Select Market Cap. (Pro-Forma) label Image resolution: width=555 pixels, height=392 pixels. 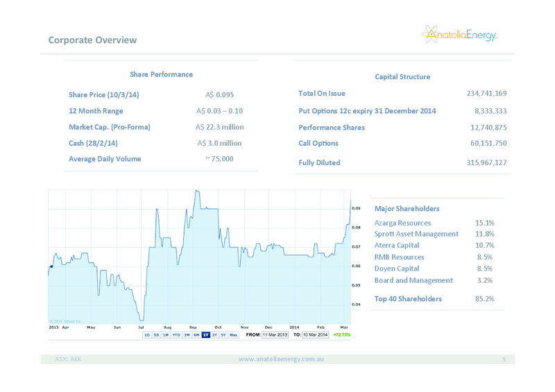pos(110,127)
